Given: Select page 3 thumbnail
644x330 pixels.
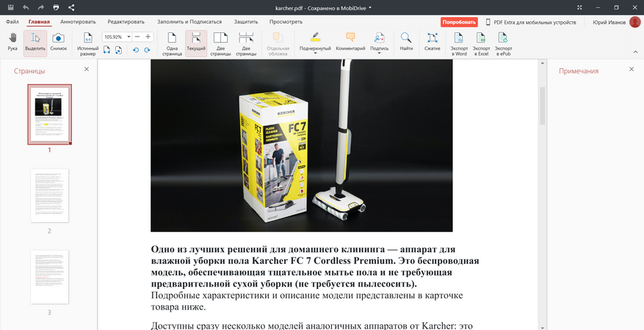Looking at the screenshot, I should (x=50, y=277).
